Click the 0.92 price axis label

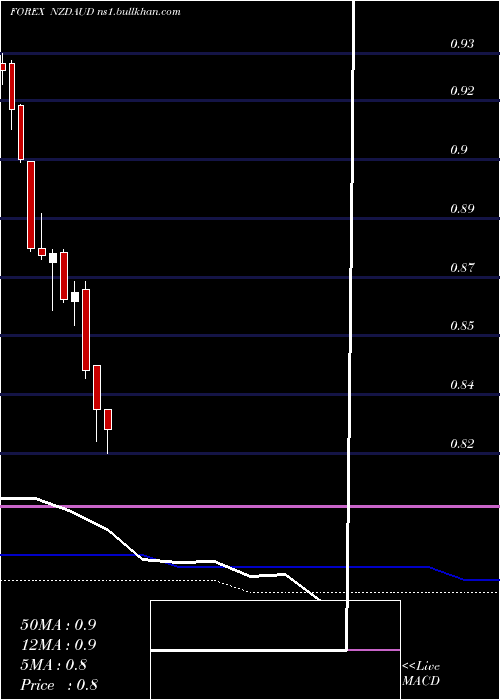coord(462,91)
